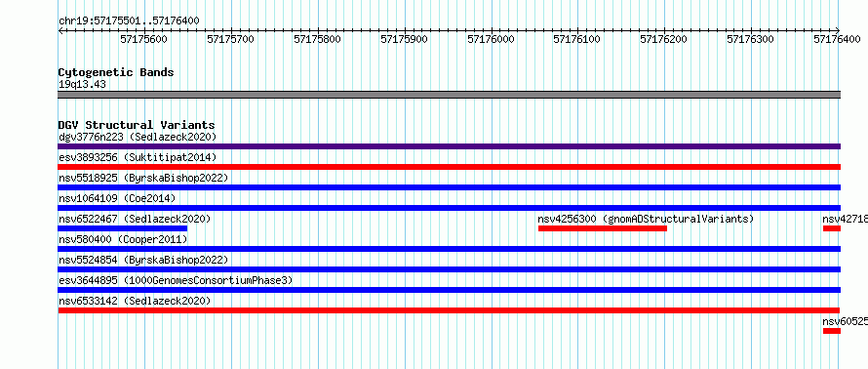Click the DGV Structural Variants track title
The image size is (868, 369).
point(137,125)
